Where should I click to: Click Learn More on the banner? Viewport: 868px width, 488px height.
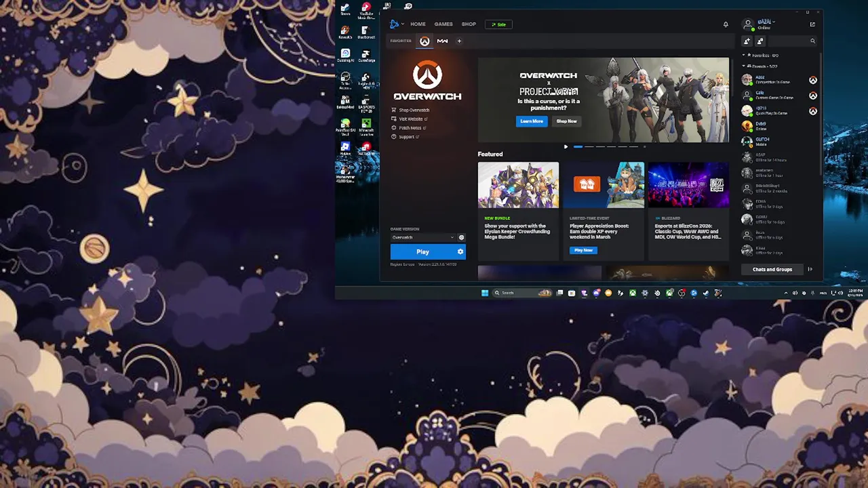532,121
